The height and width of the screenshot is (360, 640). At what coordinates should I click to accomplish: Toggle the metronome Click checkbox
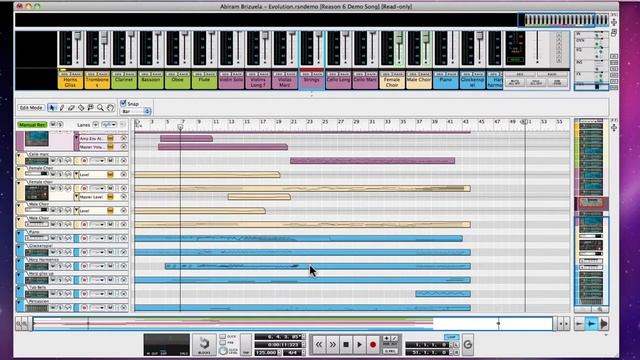[x=222, y=336]
